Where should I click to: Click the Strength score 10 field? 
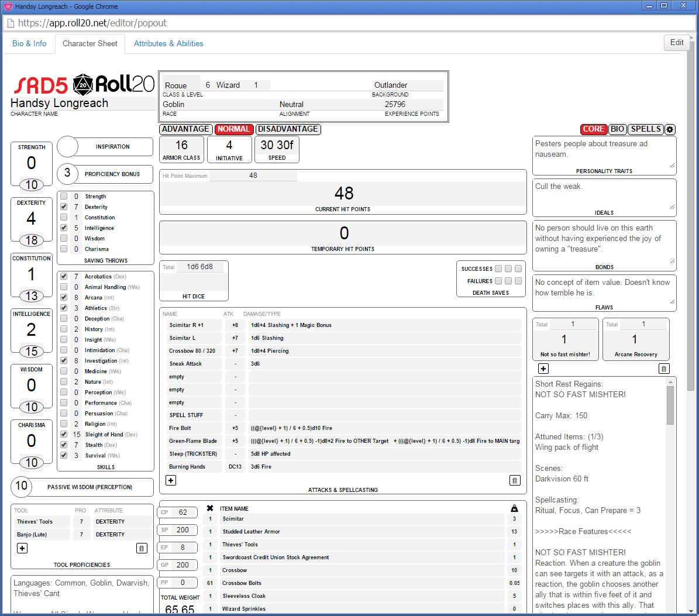tap(31, 185)
